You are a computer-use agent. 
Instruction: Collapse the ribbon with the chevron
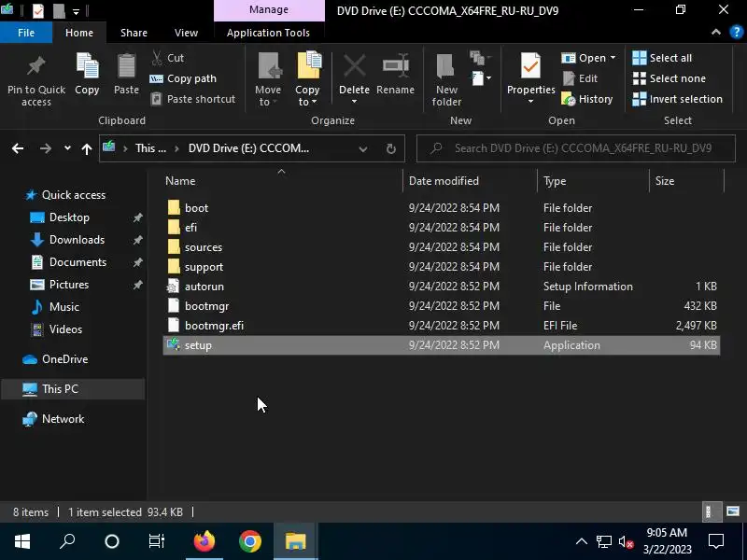pyautogui.click(x=716, y=33)
